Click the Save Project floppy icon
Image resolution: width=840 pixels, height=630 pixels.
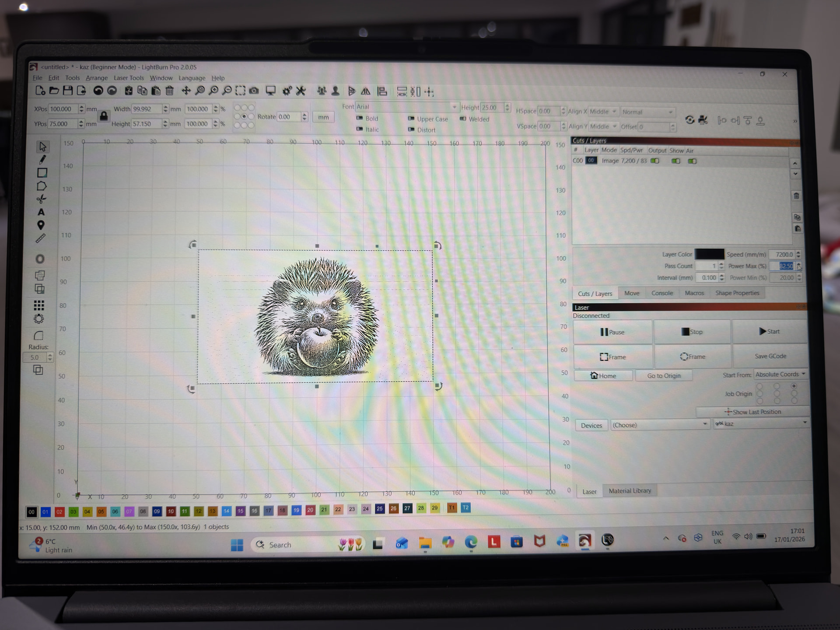67,91
